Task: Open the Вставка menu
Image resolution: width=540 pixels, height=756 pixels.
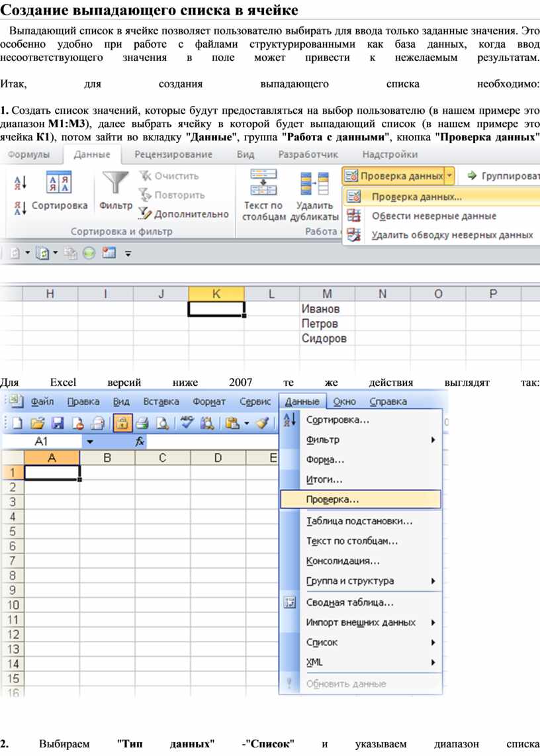Action: coord(161,402)
